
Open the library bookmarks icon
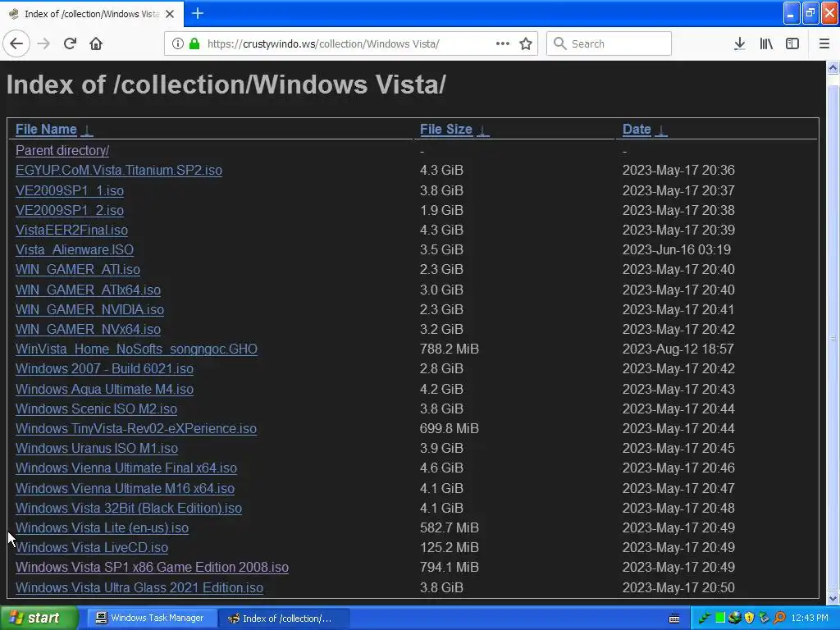(766, 44)
